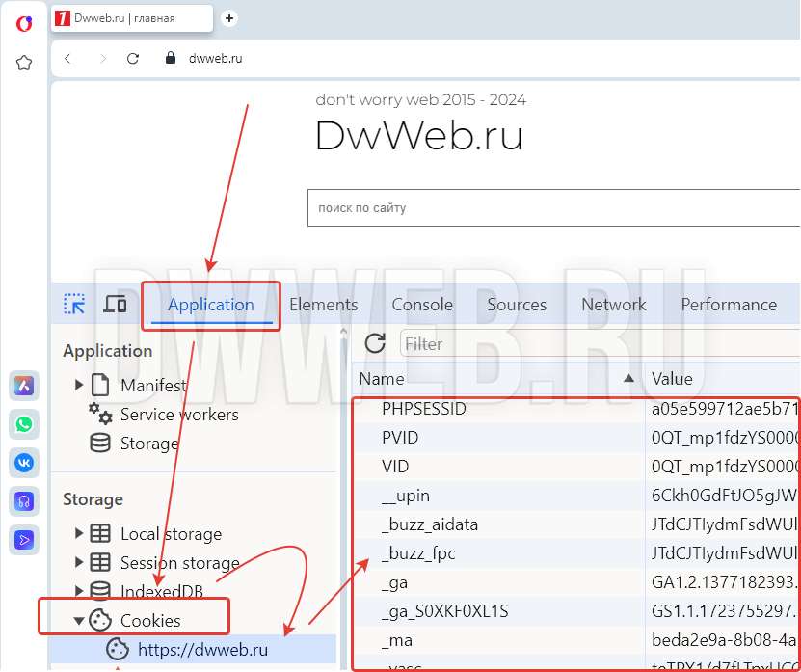801x672 pixels.
Task: Open the DwWeb.ru site title link
Action: point(419,135)
